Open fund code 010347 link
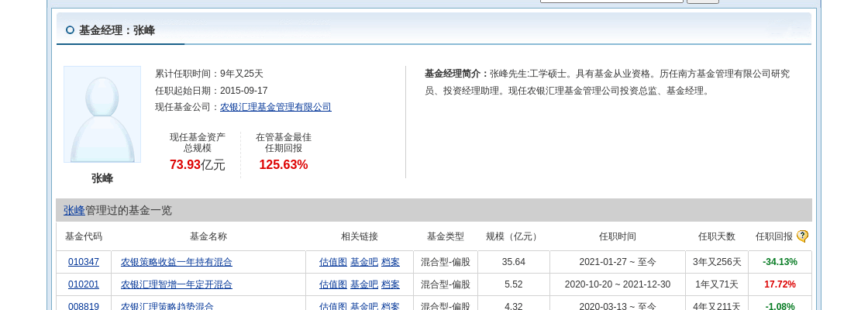The width and height of the screenshot is (868, 310). point(84,262)
